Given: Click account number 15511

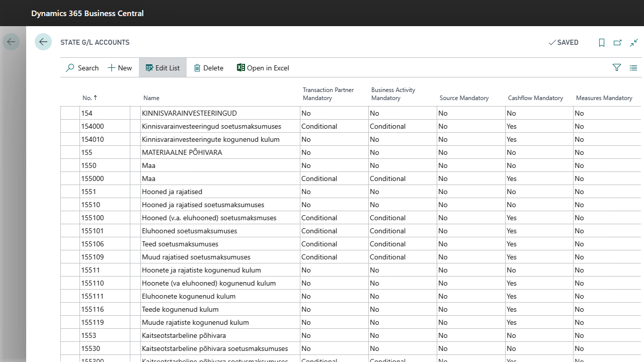Looking at the screenshot, I should pyautogui.click(x=105, y=270).
